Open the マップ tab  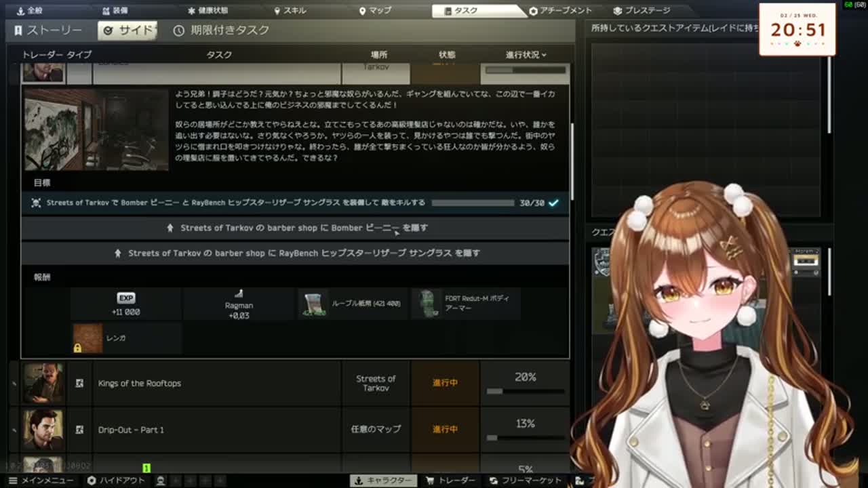(375, 11)
